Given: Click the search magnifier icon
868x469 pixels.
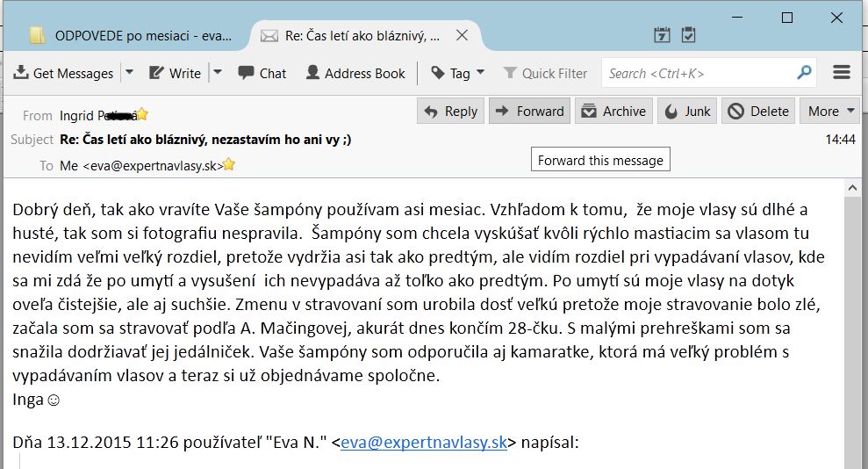Looking at the screenshot, I should coord(804,73).
